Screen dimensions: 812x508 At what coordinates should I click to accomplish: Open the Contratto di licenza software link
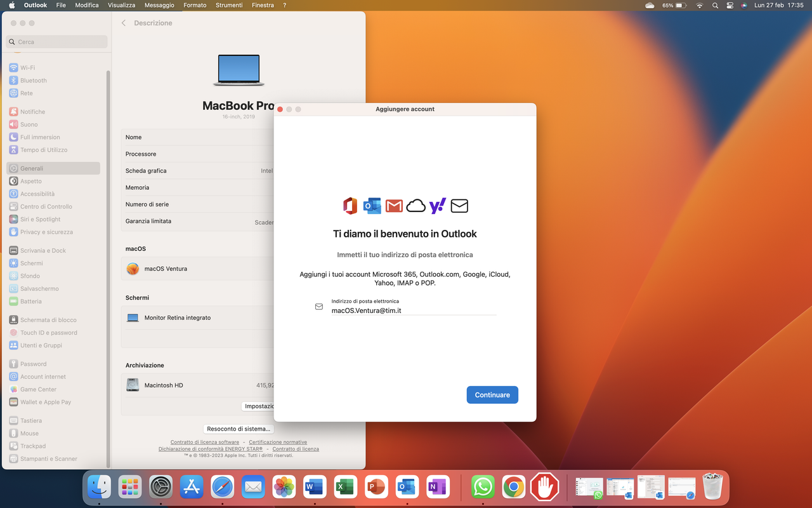[x=205, y=442]
